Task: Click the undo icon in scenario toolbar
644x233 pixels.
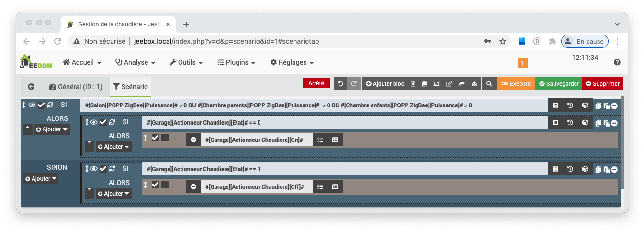Action: point(340,83)
